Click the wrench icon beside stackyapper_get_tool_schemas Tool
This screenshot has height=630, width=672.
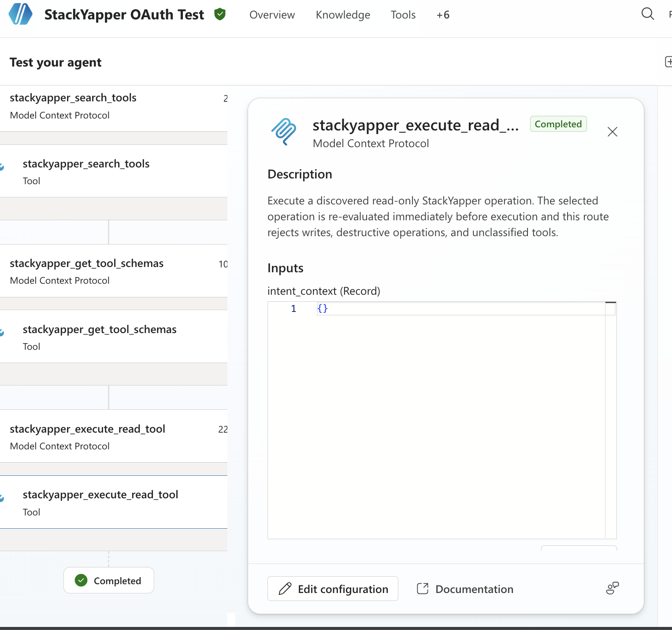coord(2,332)
